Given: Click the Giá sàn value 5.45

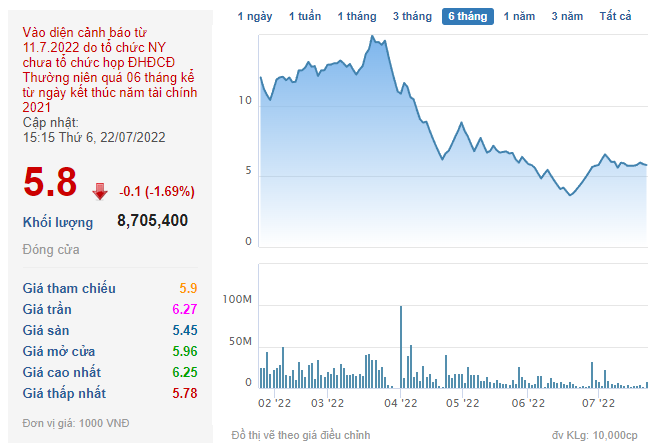Looking at the screenshot, I should tap(183, 330).
